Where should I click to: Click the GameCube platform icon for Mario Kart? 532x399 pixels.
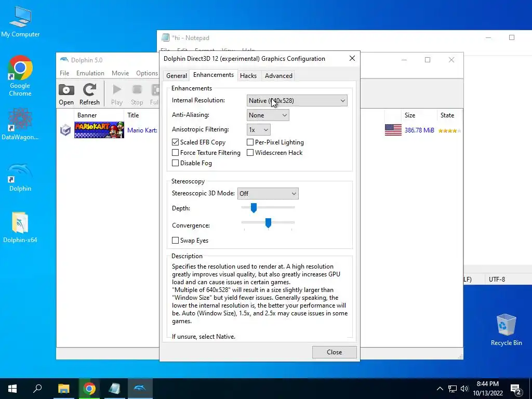tap(65, 130)
